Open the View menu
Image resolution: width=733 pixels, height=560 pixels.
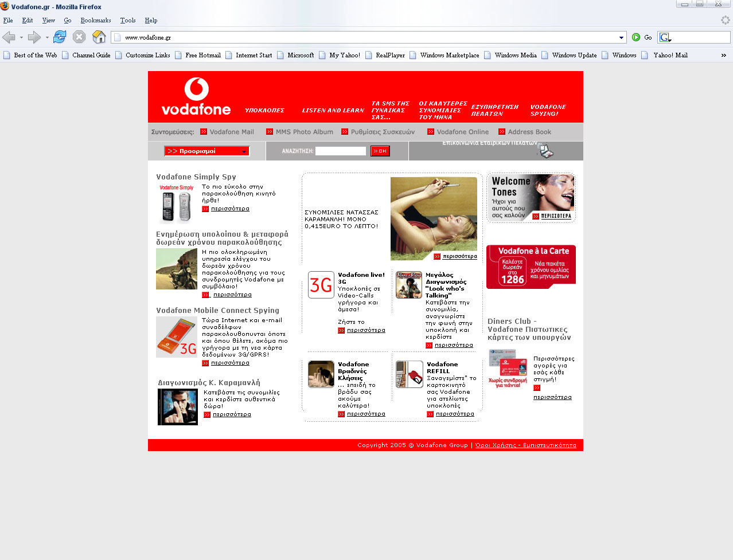(x=49, y=20)
